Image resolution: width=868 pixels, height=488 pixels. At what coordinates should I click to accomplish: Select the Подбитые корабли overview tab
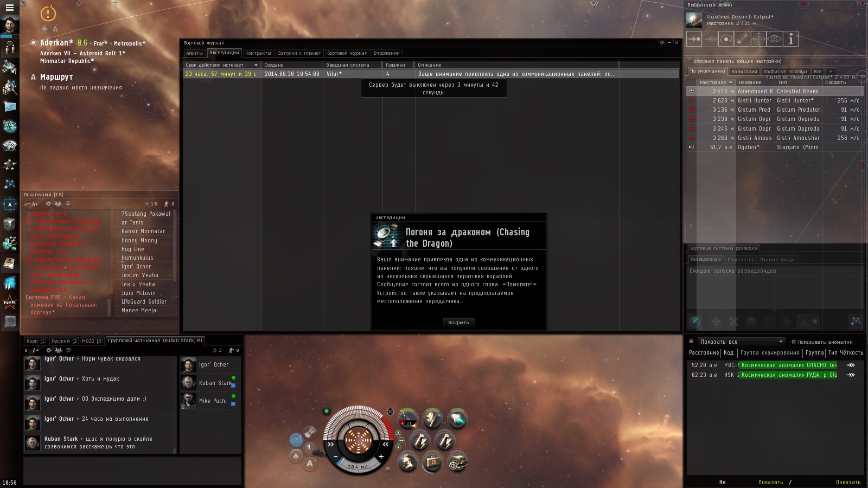pyautogui.click(x=785, y=72)
